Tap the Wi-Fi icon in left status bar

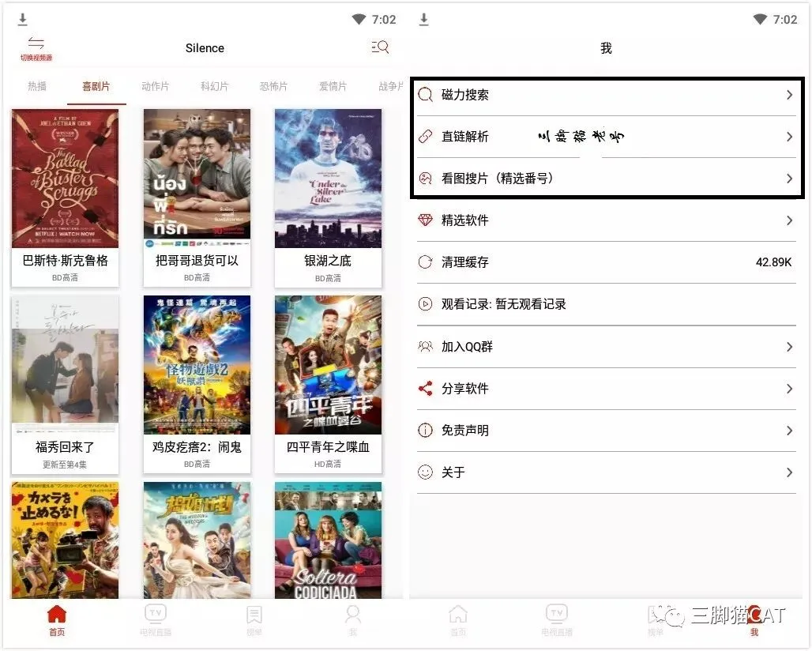tap(359, 20)
